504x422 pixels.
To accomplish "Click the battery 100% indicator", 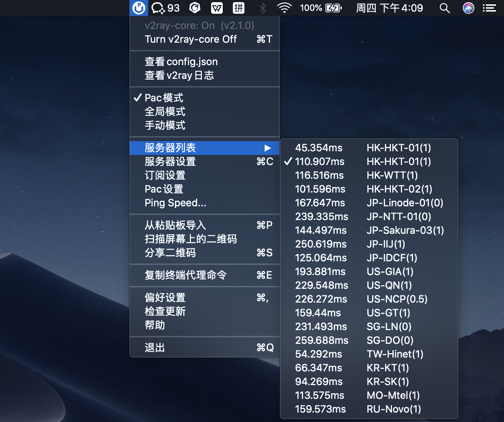I will (321, 8).
